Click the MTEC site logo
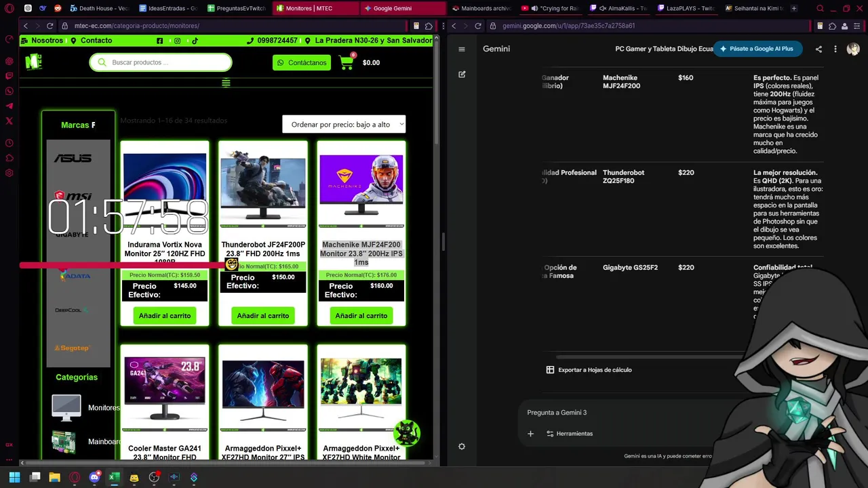868x488 pixels. click(33, 62)
